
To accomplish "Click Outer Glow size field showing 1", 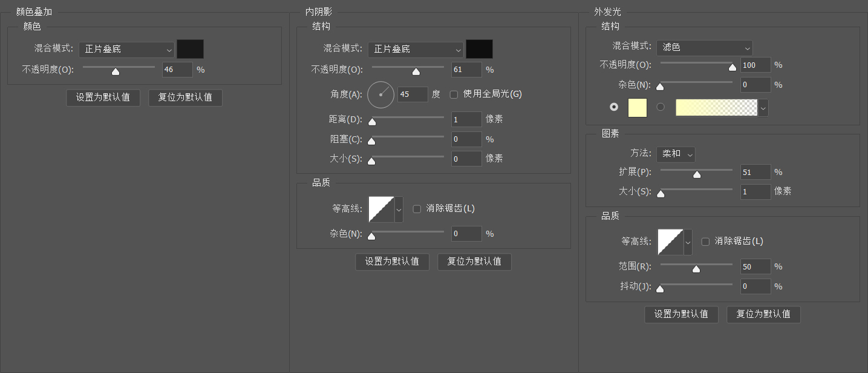I will pos(755,192).
